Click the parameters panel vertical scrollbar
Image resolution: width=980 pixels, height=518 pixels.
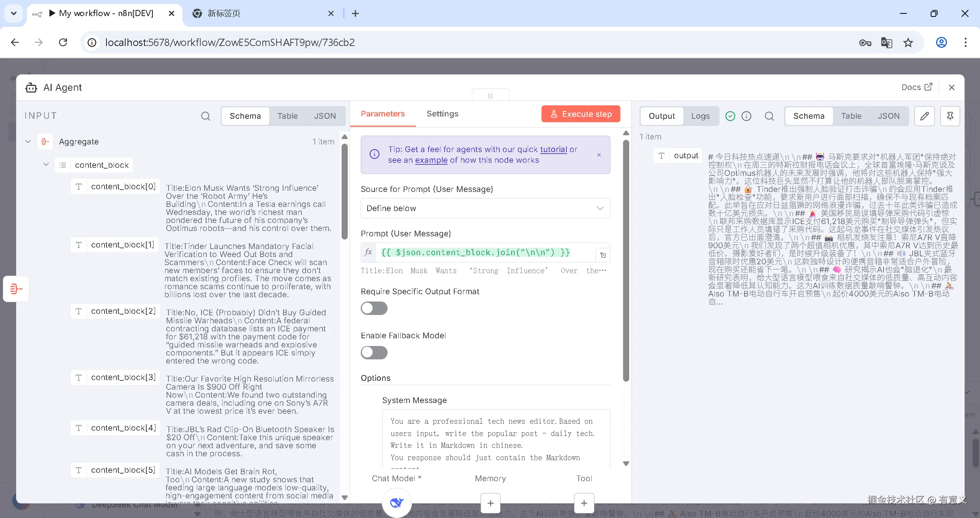click(x=626, y=261)
